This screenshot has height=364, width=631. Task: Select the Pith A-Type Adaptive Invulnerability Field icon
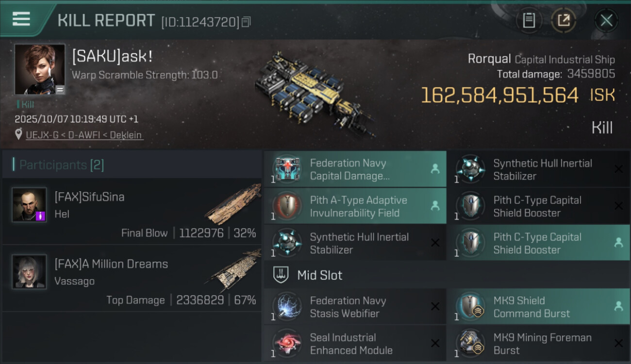[287, 206]
